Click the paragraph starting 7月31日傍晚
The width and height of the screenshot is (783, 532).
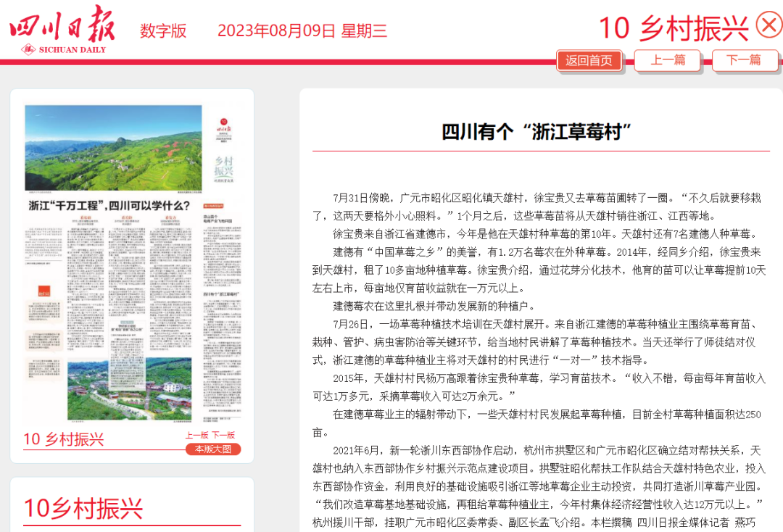pyautogui.click(x=536, y=207)
